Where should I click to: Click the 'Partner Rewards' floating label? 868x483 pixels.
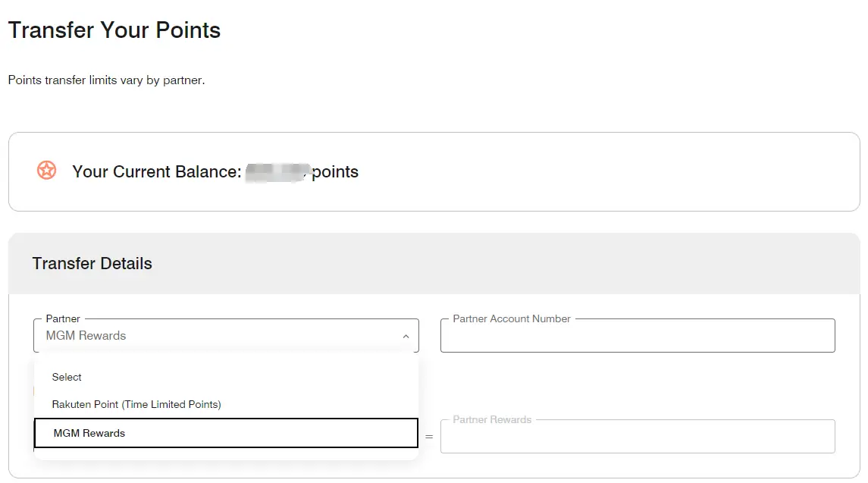(x=492, y=419)
